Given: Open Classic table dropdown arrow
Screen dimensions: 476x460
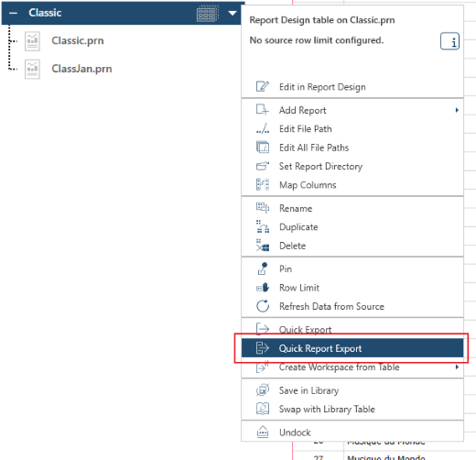Looking at the screenshot, I should pos(233,13).
